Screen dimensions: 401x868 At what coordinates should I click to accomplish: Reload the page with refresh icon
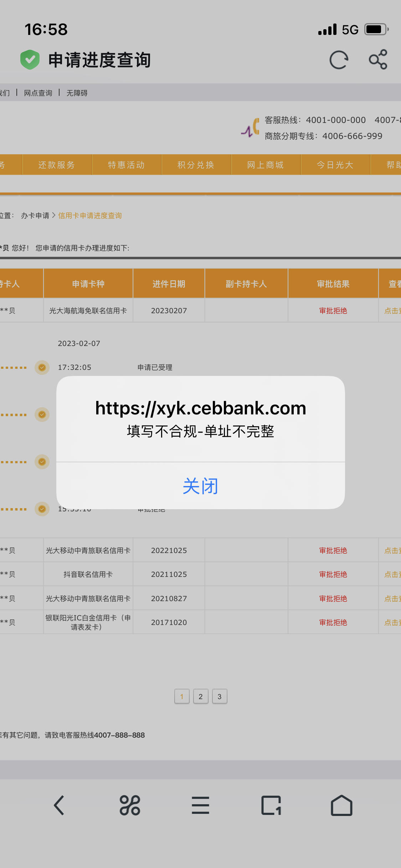tap(339, 60)
